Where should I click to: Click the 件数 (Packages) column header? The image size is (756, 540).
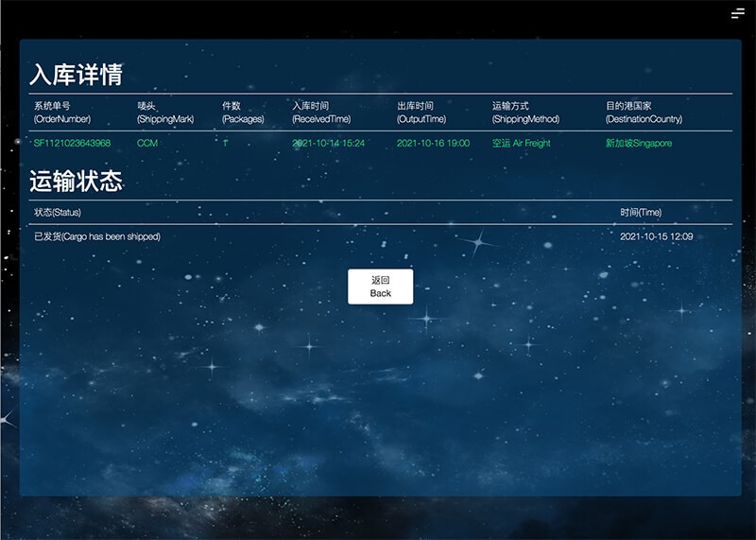[x=243, y=113]
